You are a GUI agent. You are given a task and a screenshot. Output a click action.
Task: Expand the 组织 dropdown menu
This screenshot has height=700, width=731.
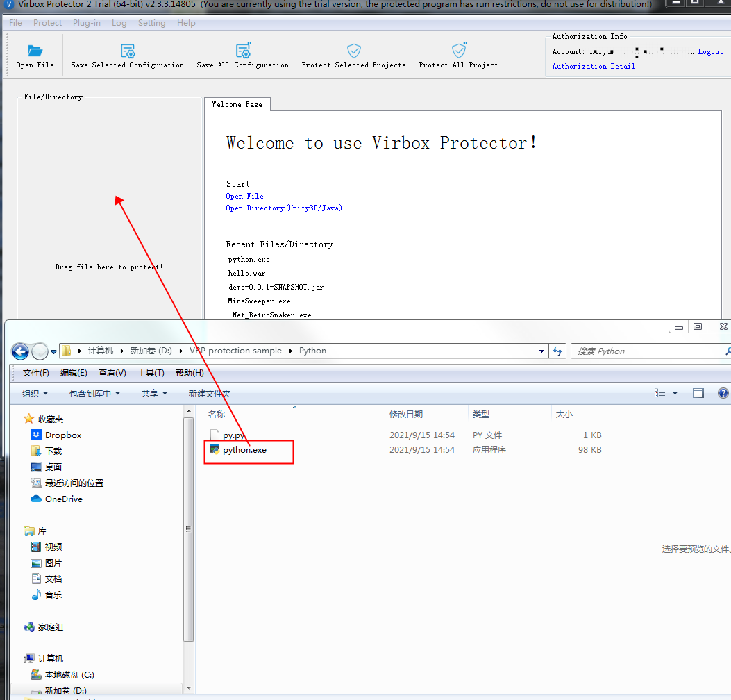[x=35, y=392]
